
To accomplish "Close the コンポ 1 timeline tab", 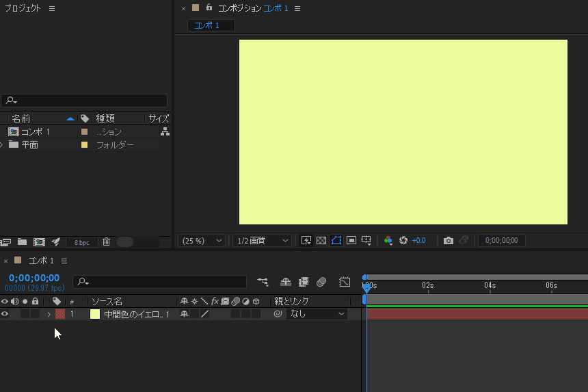I will click(x=5, y=261).
